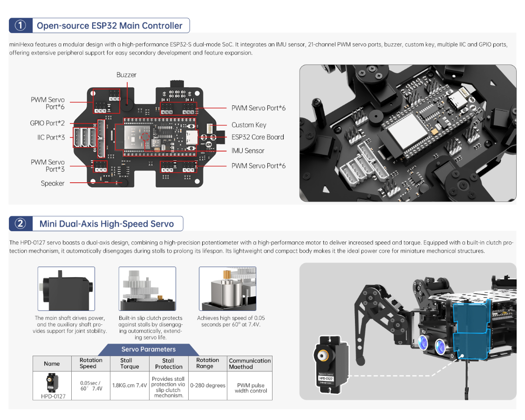Open the slip clutch gears thumbnail

point(147,289)
